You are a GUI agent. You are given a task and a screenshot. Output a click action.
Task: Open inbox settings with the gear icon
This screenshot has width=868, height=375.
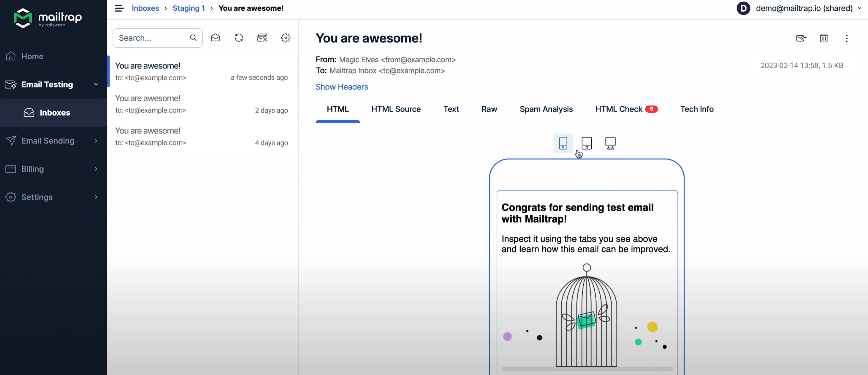click(x=285, y=38)
